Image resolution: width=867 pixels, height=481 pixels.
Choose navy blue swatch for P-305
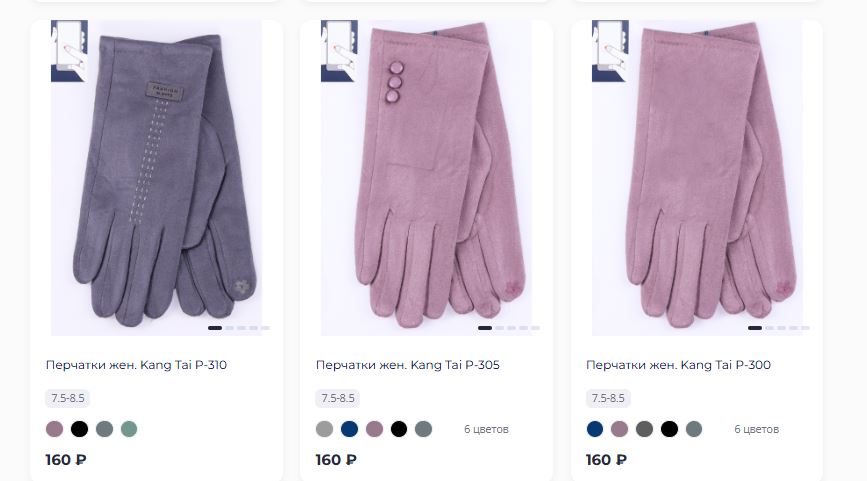pos(349,429)
